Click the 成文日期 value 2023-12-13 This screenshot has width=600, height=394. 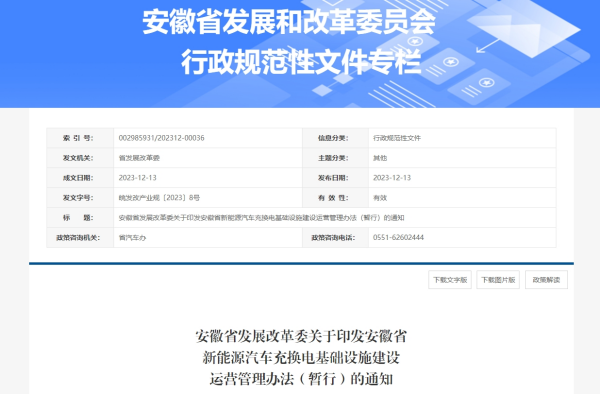pos(137,178)
